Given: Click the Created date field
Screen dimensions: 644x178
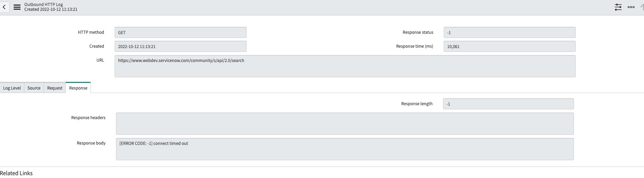Looking at the screenshot, I should (x=180, y=46).
